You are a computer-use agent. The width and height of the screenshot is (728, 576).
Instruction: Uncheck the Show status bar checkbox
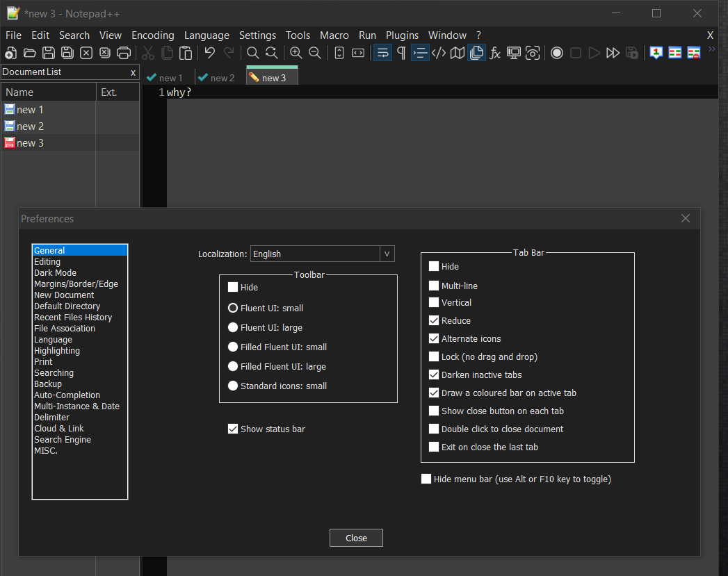233,429
